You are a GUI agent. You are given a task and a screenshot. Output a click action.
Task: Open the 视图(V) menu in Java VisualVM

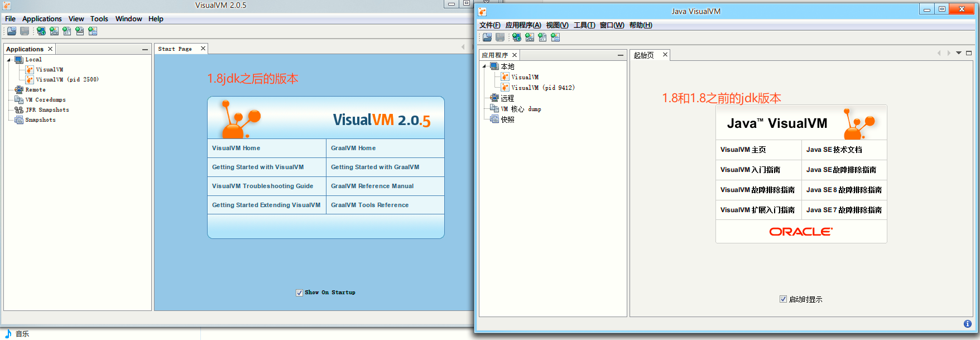click(x=557, y=25)
